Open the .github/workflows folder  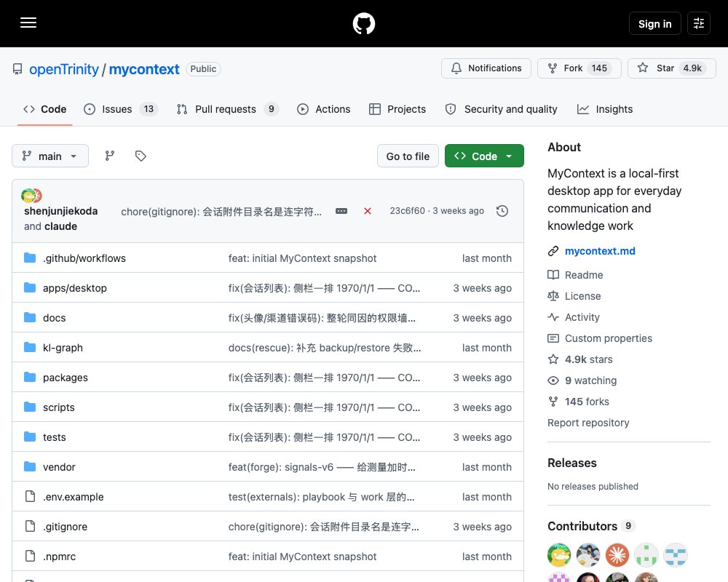pyautogui.click(x=84, y=258)
